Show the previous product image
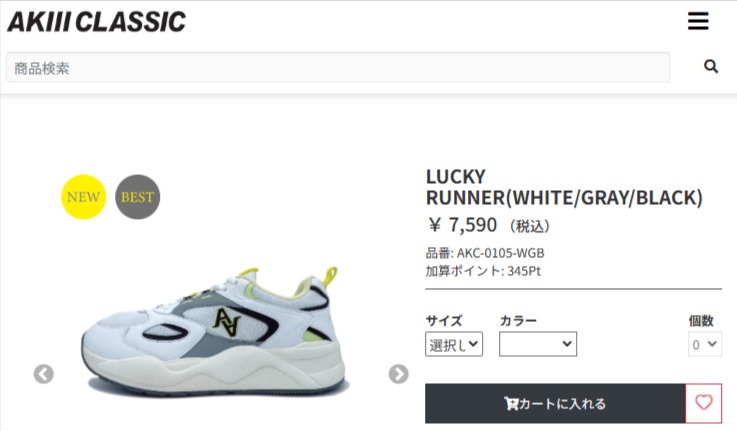 pos(44,374)
